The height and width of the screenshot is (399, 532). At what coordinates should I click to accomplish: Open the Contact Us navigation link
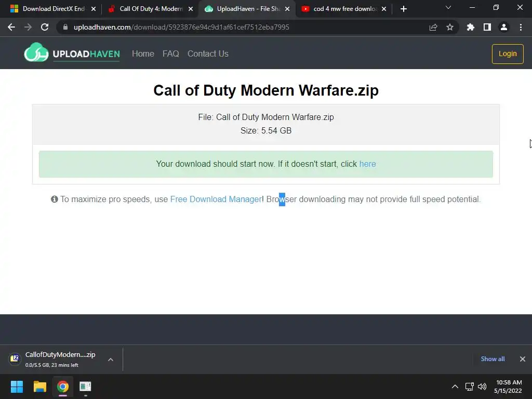pyautogui.click(x=208, y=54)
